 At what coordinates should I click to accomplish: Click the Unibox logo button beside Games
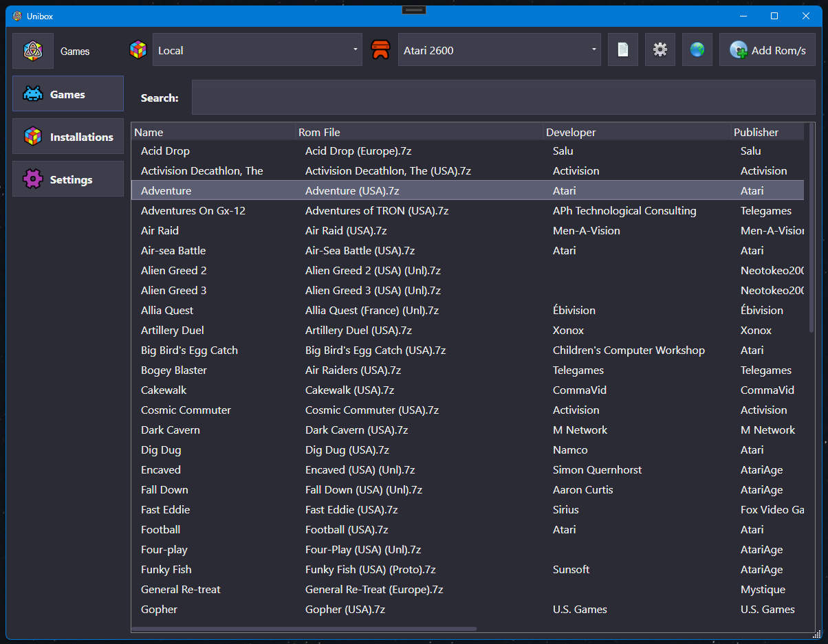[x=33, y=51]
